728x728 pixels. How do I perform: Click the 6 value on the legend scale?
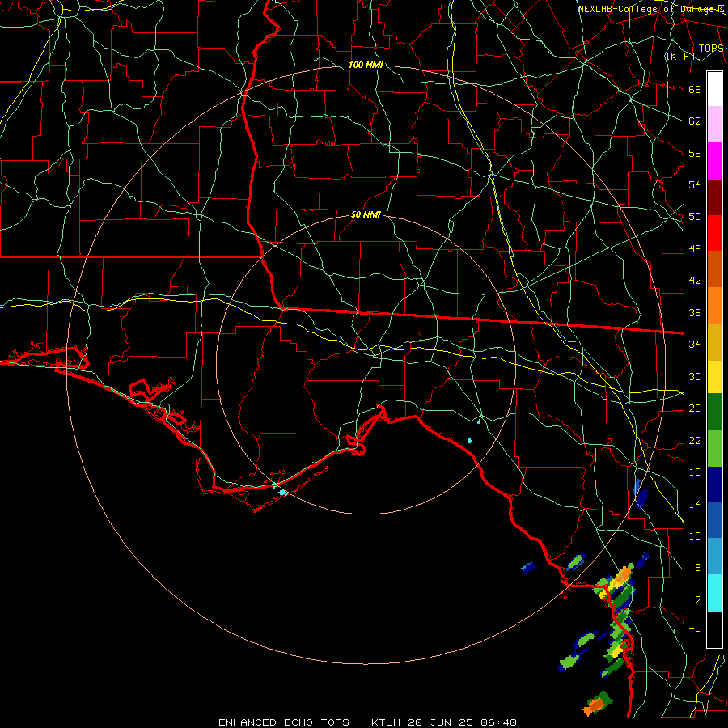pyautogui.click(x=697, y=567)
